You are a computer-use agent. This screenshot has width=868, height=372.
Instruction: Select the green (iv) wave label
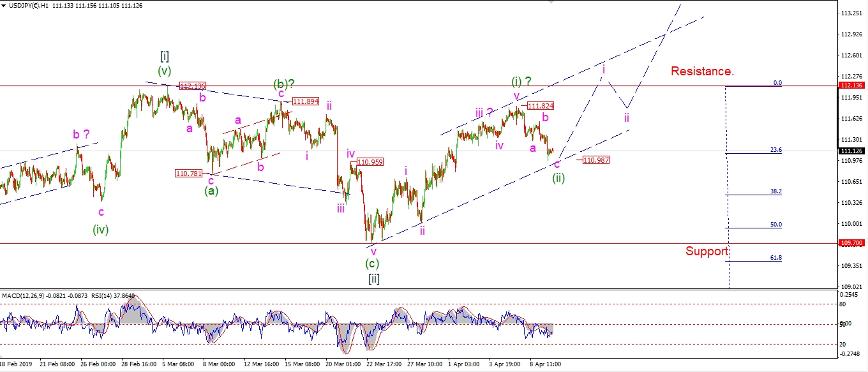pyautogui.click(x=100, y=230)
